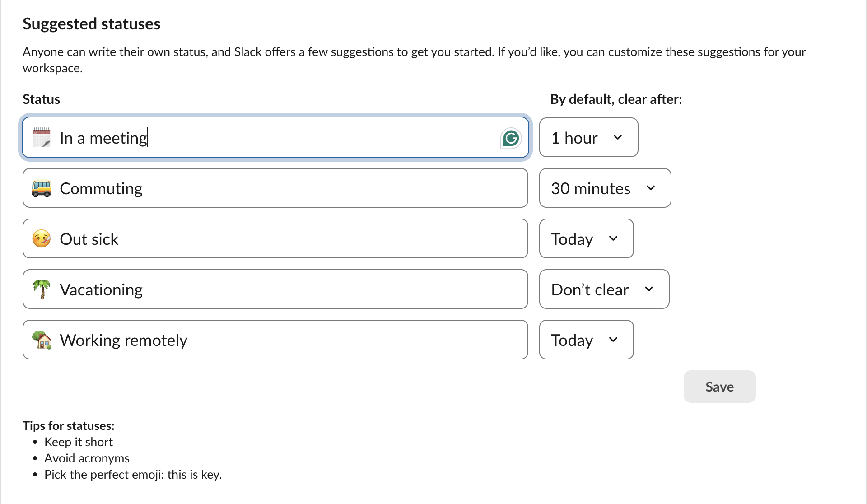The height and width of the screenshot is (504, 867).
Task: Click the palm tree emoji for Vacationing
Action: coord(42,289)
